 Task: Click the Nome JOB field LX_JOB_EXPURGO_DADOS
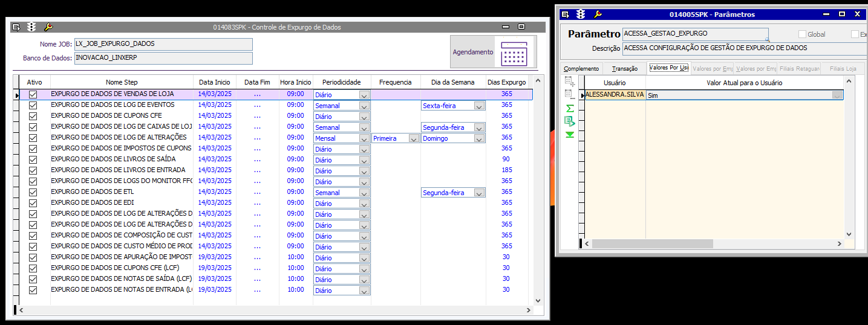tap(163, 44)
